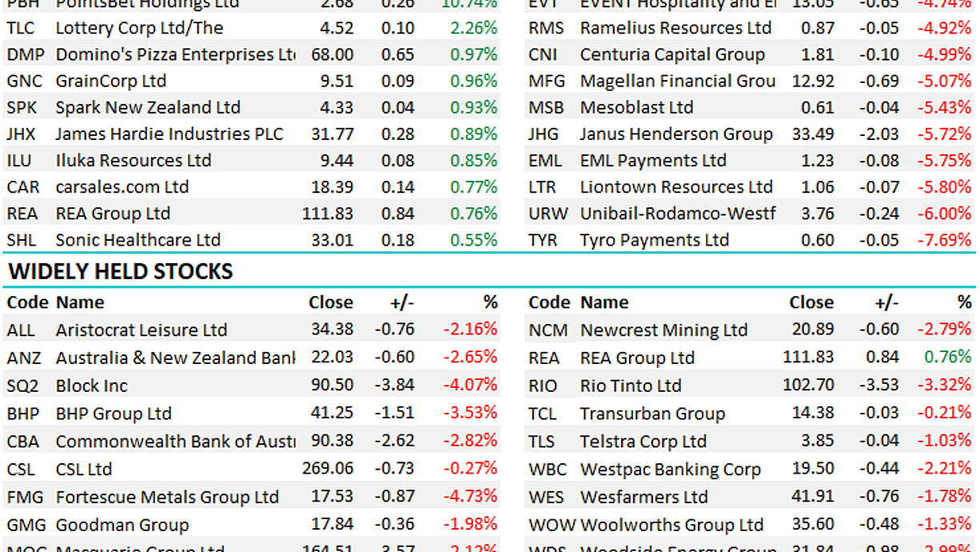980x552 pixels.
Task: Click the URW ticker code
Action: (x=548, y=214)
